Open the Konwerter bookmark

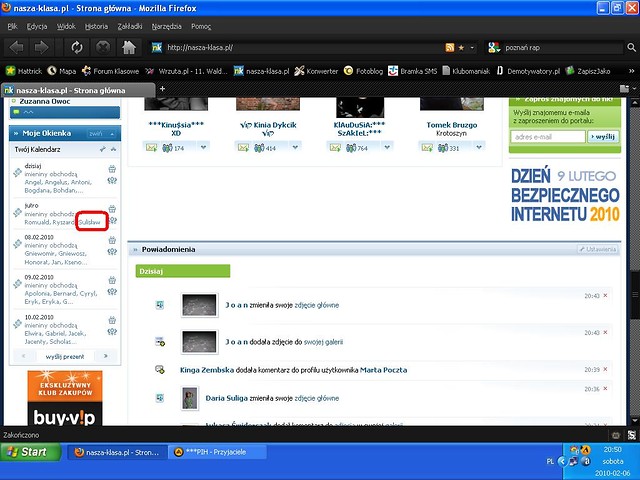(x=316, y=71)
